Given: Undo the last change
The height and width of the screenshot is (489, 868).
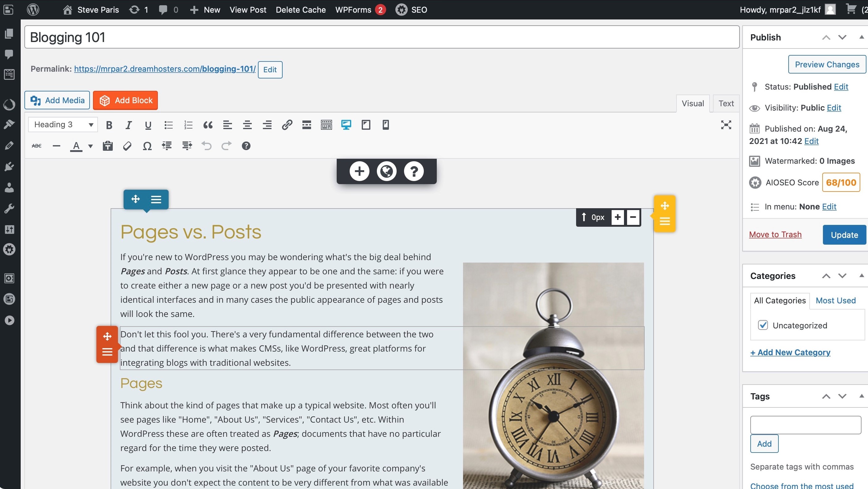Looking at the screenshot, I should [207, 145].
